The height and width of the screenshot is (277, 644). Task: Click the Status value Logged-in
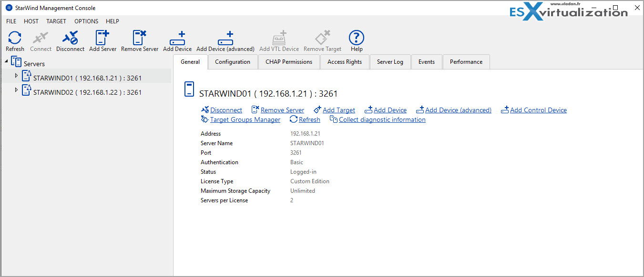pos(303,172)
